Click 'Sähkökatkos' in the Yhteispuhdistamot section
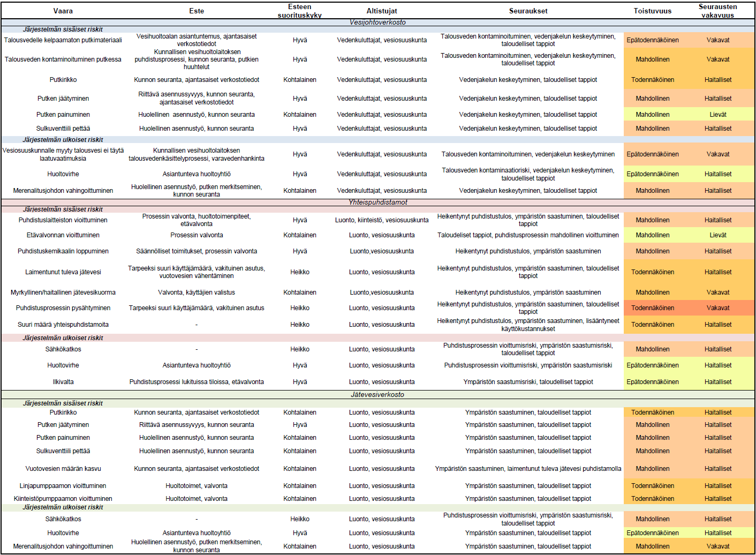Viewport: 756px width, 555px height. click(x=63, y=349)
